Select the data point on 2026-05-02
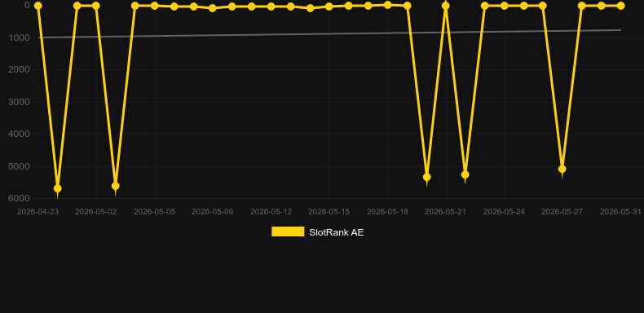644x313 pixels. click(x=96, y=6)
